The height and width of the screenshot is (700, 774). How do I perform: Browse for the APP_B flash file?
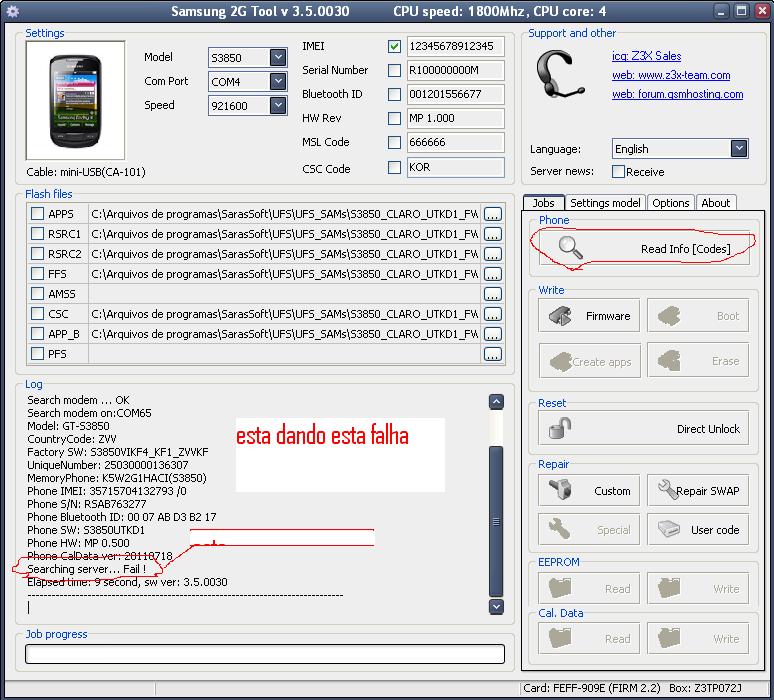point(493,334)
